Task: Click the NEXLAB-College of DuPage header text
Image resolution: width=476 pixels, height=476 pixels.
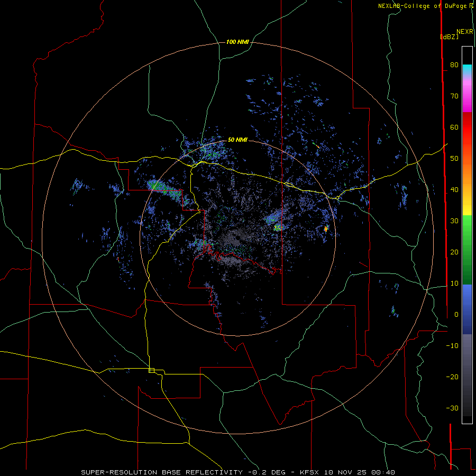Action: click(x=423, y=6)
